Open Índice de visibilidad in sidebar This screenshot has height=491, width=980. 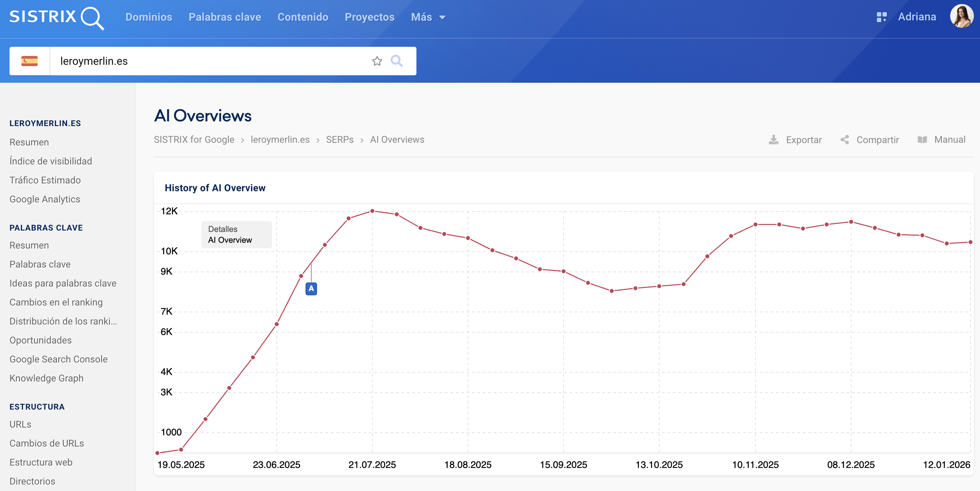pyautogui.click(x=51, y=161)
